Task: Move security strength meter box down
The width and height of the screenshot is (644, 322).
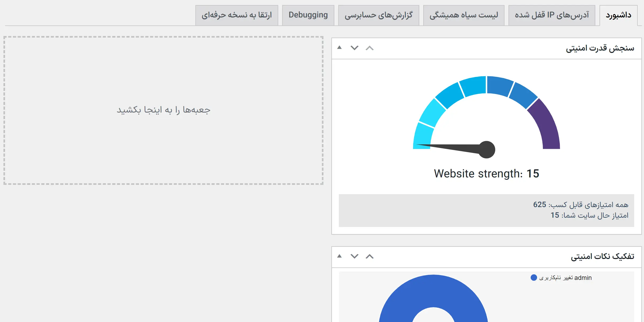Action: 354,48
